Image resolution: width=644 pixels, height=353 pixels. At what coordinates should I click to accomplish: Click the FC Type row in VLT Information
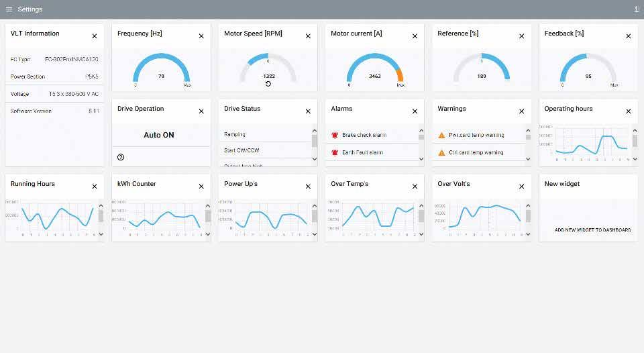(x=54, y=59)
